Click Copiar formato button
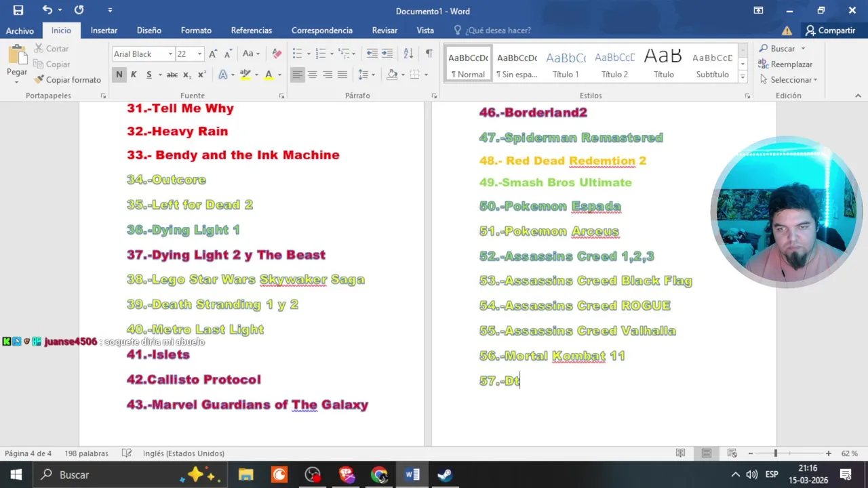Screen dimensions: 868x488 [67, 79]
